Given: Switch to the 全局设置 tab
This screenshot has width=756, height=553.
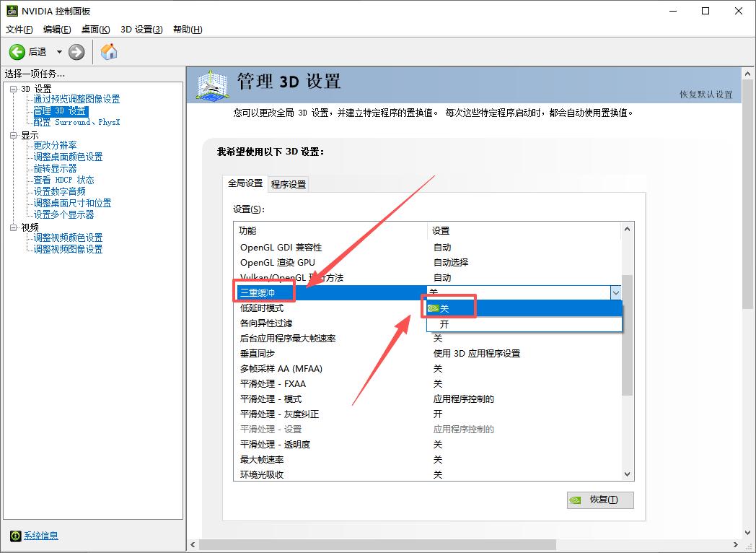Looking at the screenshot, I should click(245, 183).
